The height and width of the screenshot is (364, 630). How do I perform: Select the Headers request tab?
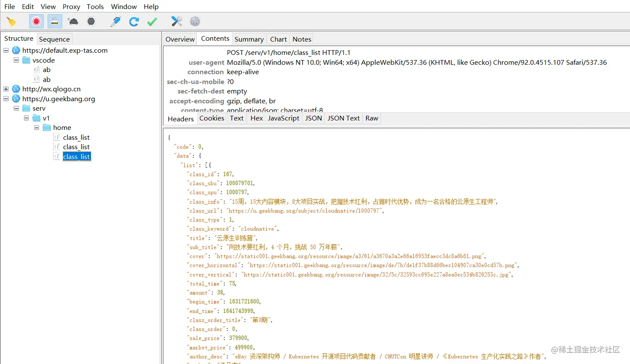tap(181, 119)
